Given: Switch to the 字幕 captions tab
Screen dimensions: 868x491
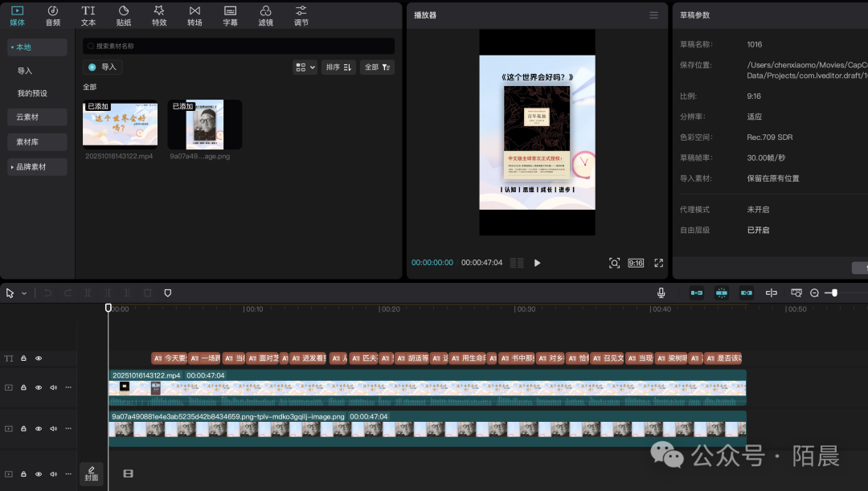Looking at the screenshot, I should coord(230,15).
